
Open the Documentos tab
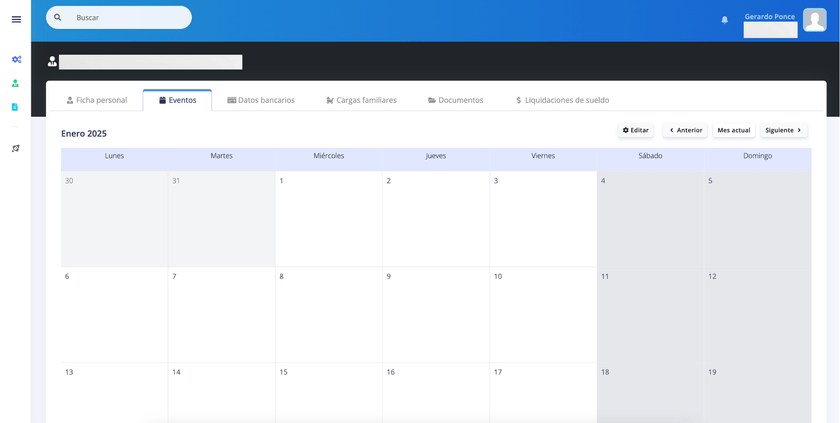click(455, 100)
